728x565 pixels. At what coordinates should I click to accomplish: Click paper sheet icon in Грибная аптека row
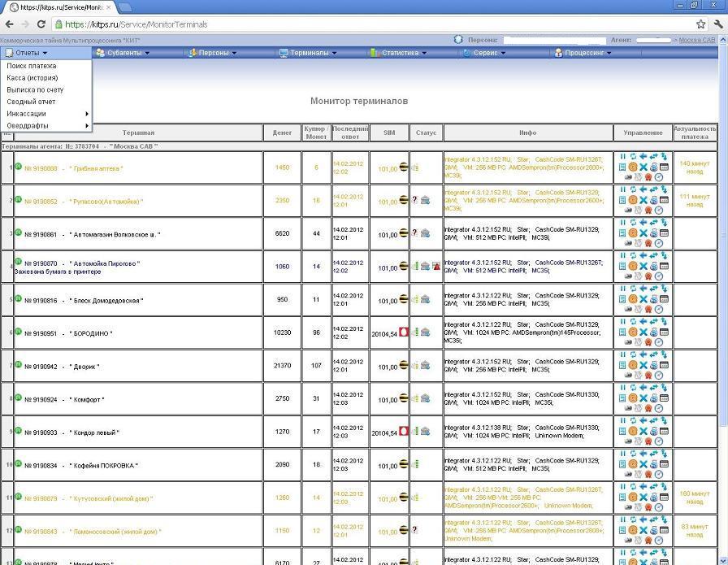click(638, 177)
